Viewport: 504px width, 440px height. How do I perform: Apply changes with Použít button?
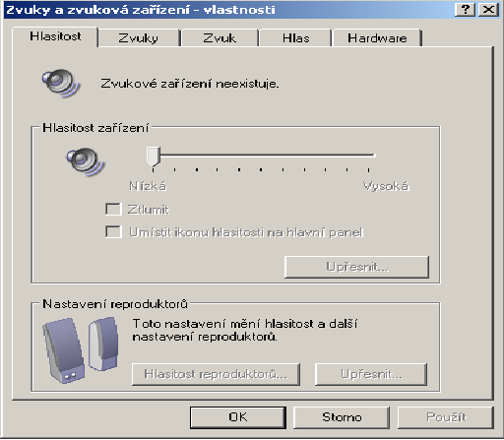(446, 417)
